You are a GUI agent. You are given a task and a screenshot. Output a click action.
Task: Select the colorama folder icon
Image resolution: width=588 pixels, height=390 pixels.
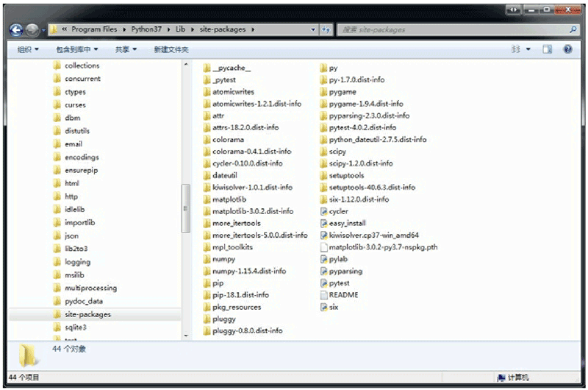click(x=207, y=140)
